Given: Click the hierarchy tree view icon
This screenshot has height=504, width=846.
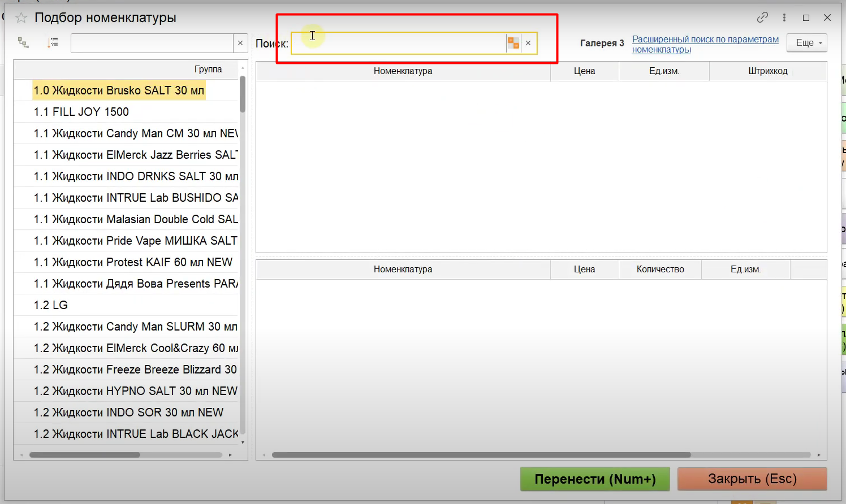Looking at the screenshot, I should [23, 43].
